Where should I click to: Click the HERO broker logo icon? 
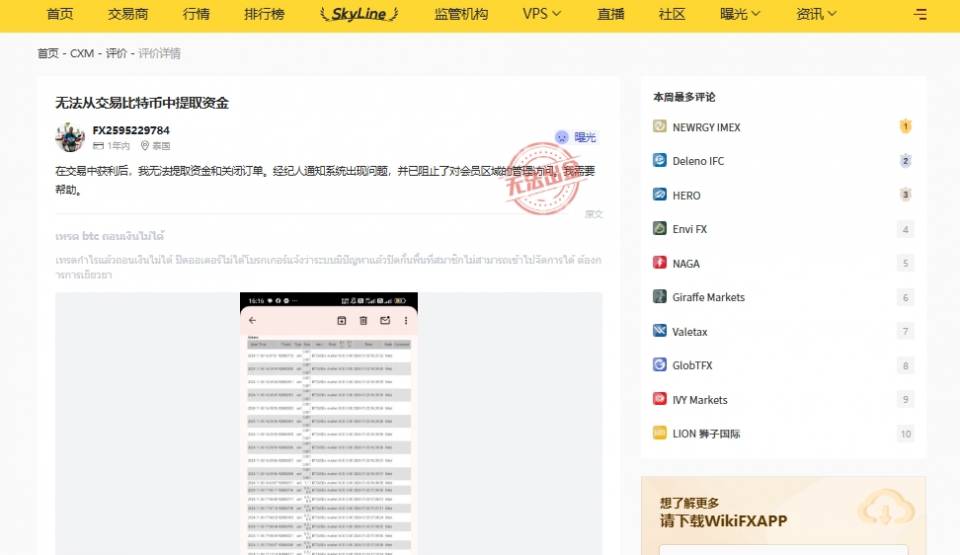click(x=659, y=195)
